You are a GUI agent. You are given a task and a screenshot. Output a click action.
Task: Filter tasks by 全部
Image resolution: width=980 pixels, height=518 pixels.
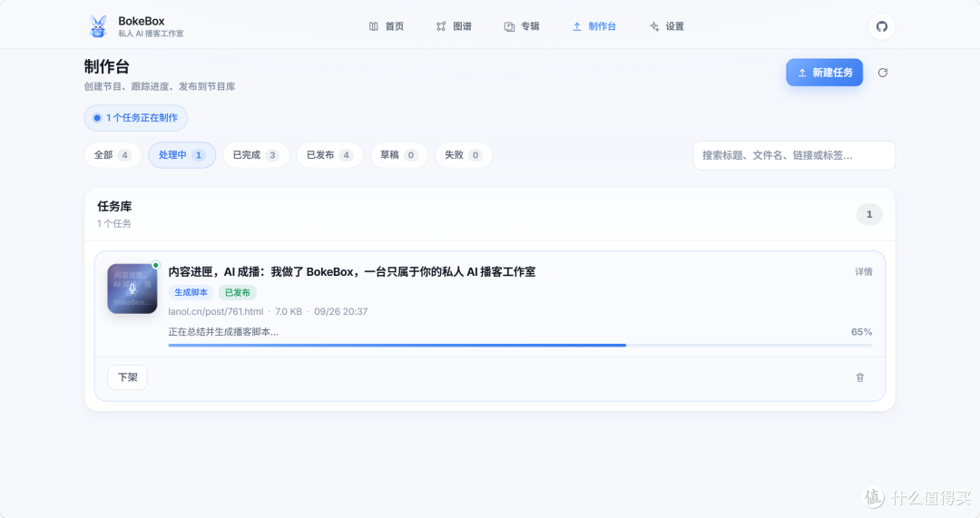click(x=113, y=155)
